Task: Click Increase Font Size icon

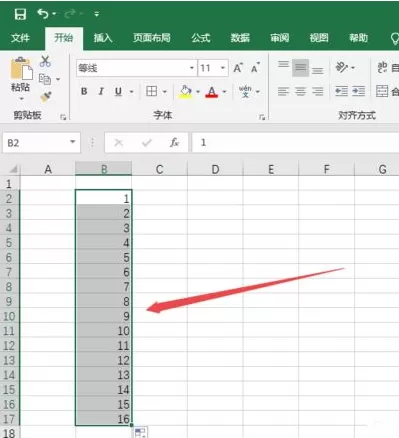Action: pyautogui.click(x=238, y=68)
